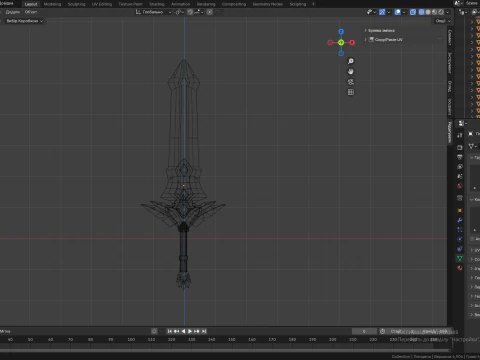Select material preview shading
This screenshot has width=480, height=360.
click(x=434, y=12)
